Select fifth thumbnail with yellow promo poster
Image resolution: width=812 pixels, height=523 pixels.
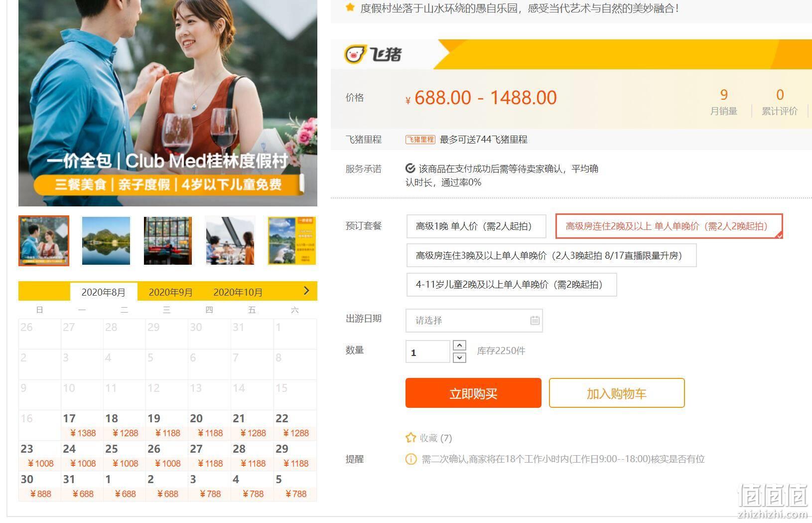coord(292,241)
